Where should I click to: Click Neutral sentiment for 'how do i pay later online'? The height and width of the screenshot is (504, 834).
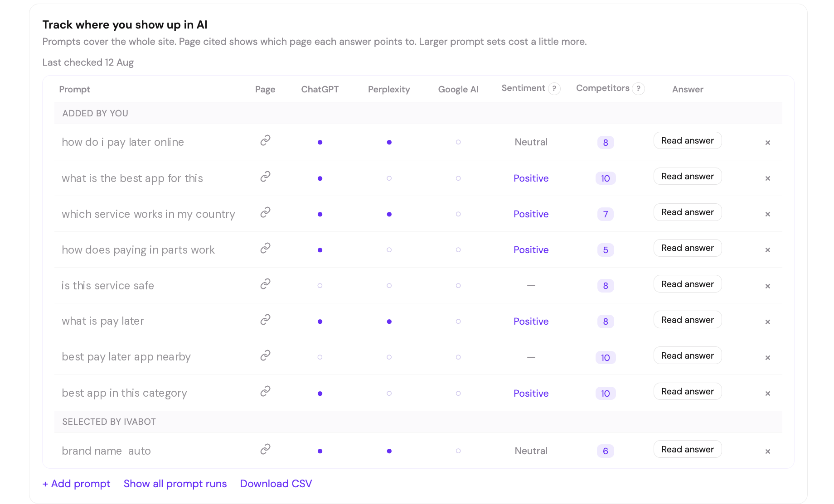pyautogui.click(x=531, y=142)
